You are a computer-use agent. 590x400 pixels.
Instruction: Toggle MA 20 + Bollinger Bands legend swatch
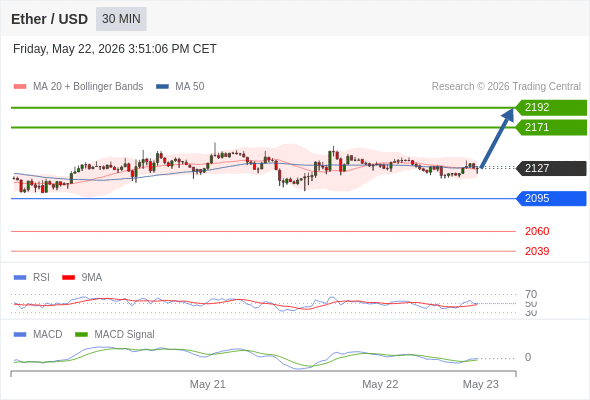tap(20, 87)
